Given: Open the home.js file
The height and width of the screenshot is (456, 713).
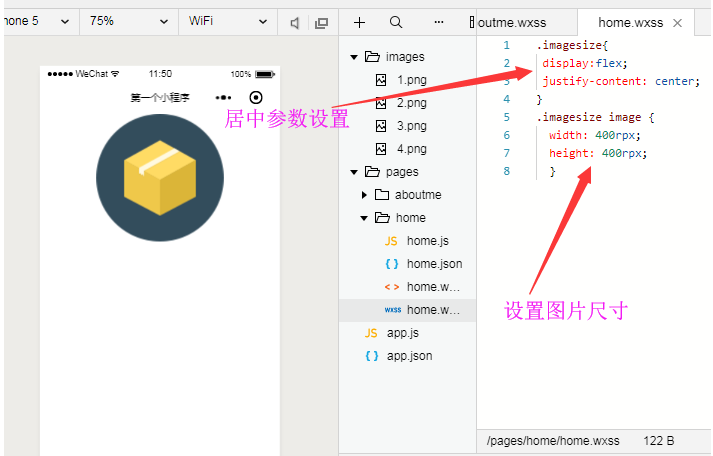Looking at the screenshot, I should click(427, 241).
